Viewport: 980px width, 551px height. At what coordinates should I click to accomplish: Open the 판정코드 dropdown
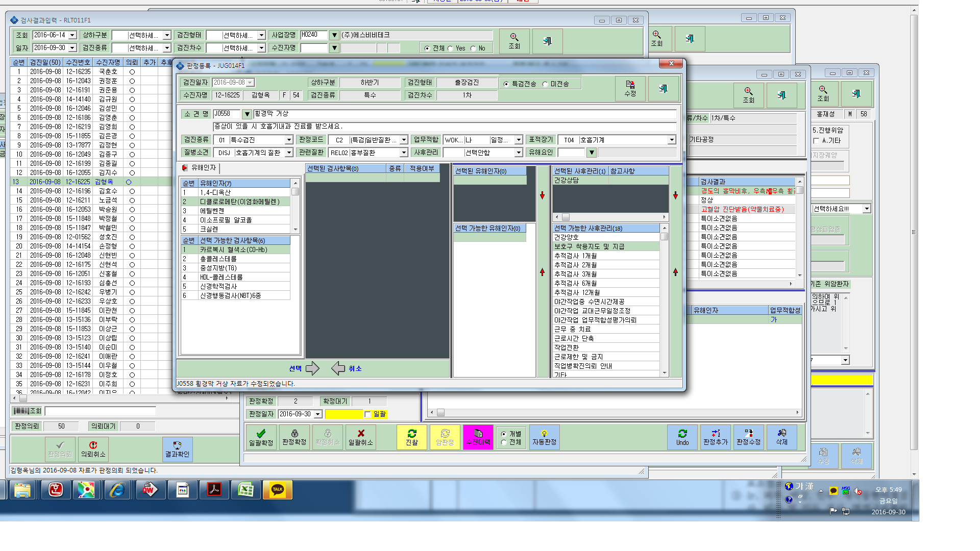click(404, 140)
